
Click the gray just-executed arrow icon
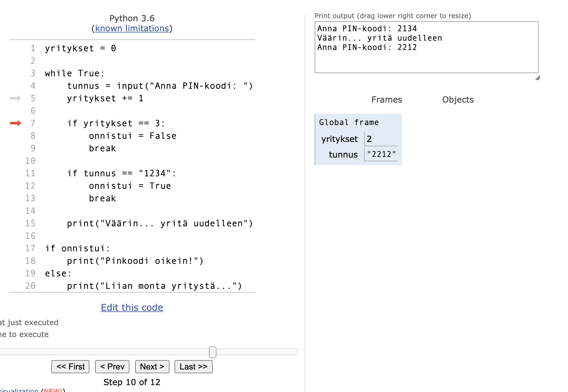(15, 98)
